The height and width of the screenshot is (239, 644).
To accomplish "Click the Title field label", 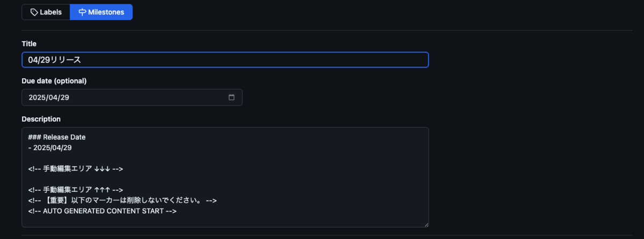I will tap(29, 43).
